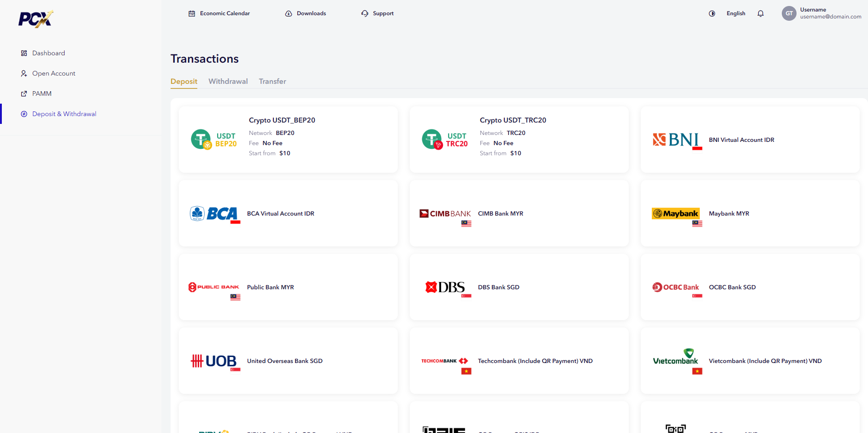The image size is (868, 433).
Task: Click the Deposit & Withdrawal circle icon
Action: tap(24, 114)
